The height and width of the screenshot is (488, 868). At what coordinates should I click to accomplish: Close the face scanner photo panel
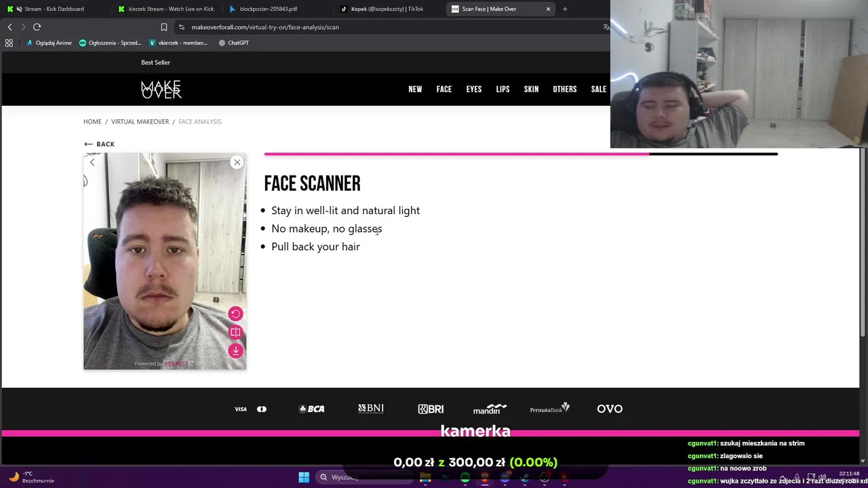pos(237,162)
